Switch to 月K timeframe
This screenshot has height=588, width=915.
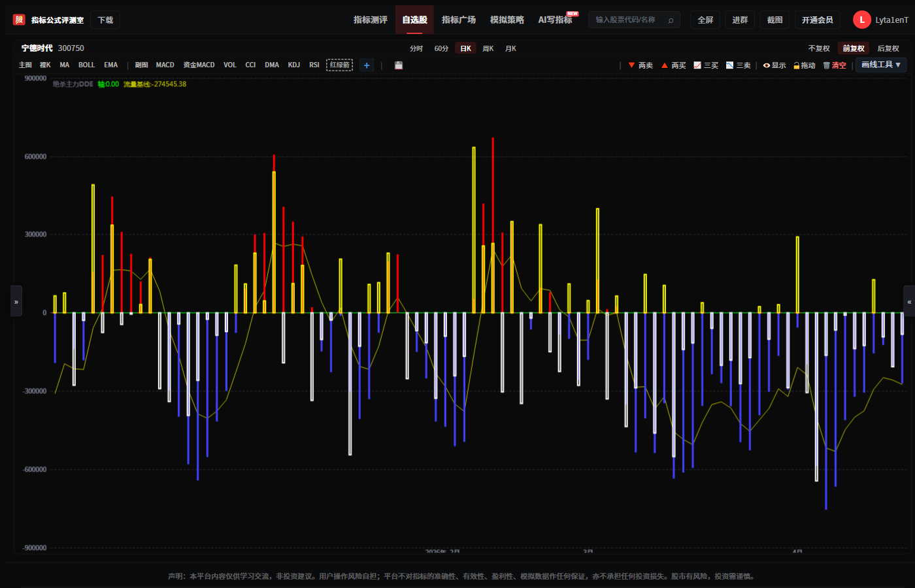(510, 48)
